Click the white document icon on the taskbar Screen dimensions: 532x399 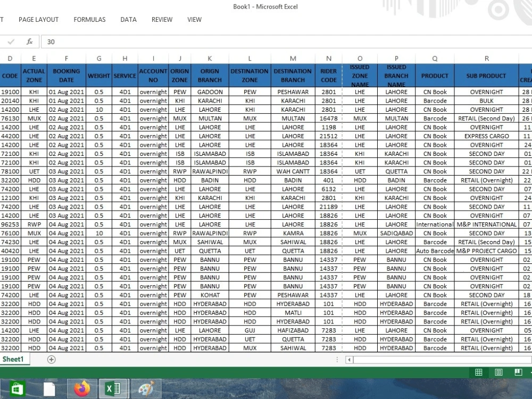pos(49,388)
